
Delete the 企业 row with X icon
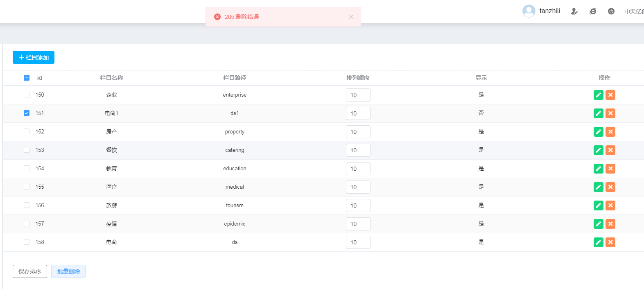click(x=610, y=95)
